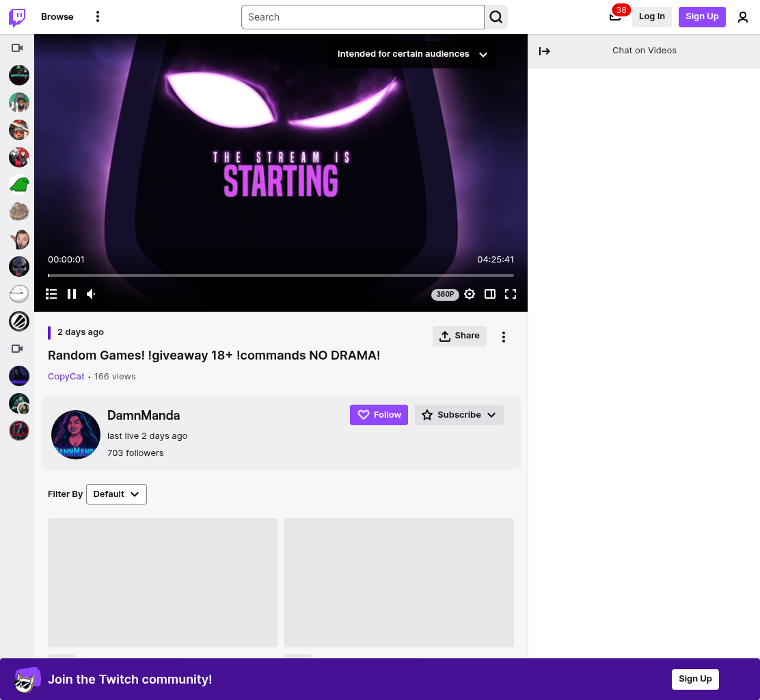Click the Share button

point(459,336)
